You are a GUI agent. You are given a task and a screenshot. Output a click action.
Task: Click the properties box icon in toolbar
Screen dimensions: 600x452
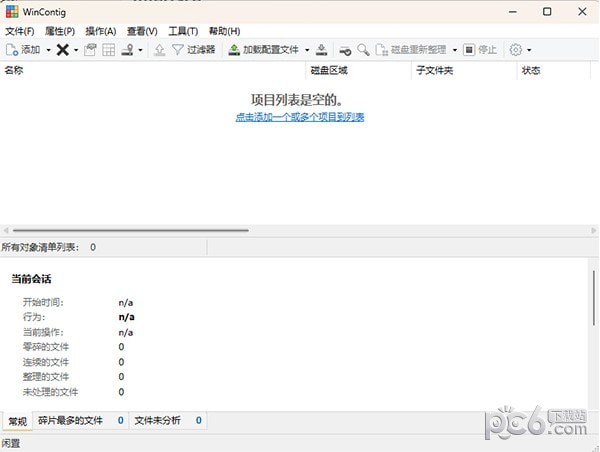click(x=90, y=50)
